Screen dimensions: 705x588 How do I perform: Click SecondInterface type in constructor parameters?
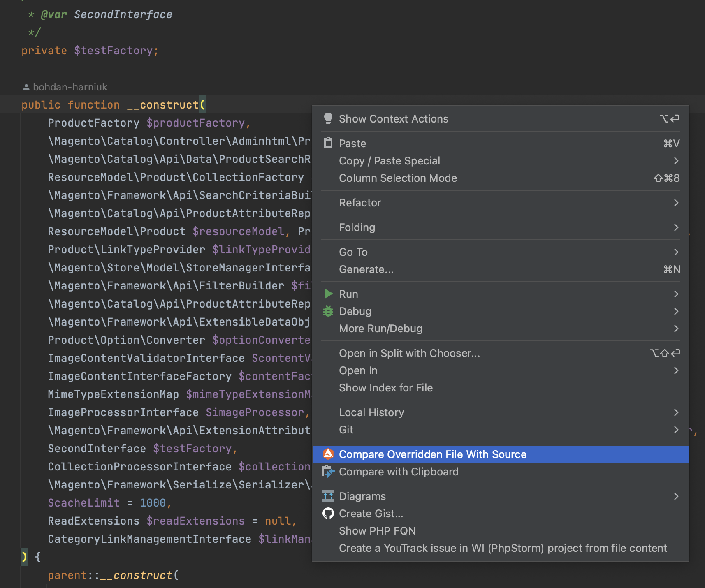pos(97,449)
